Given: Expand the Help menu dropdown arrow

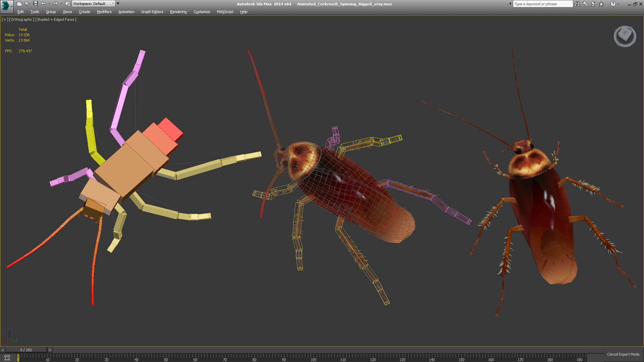Looking at the screenshot, I should (x=619, y=4).
